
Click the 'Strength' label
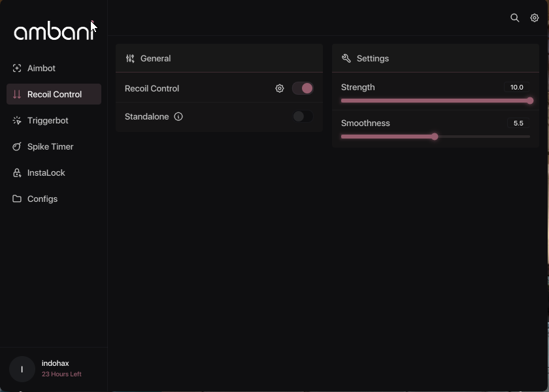coord(358,87)
